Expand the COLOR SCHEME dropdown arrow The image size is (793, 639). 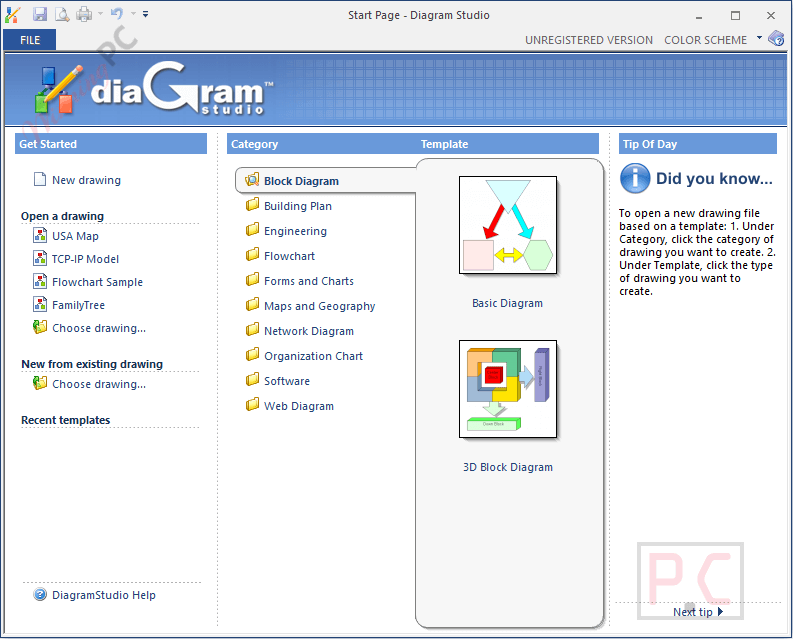[759, 38]
